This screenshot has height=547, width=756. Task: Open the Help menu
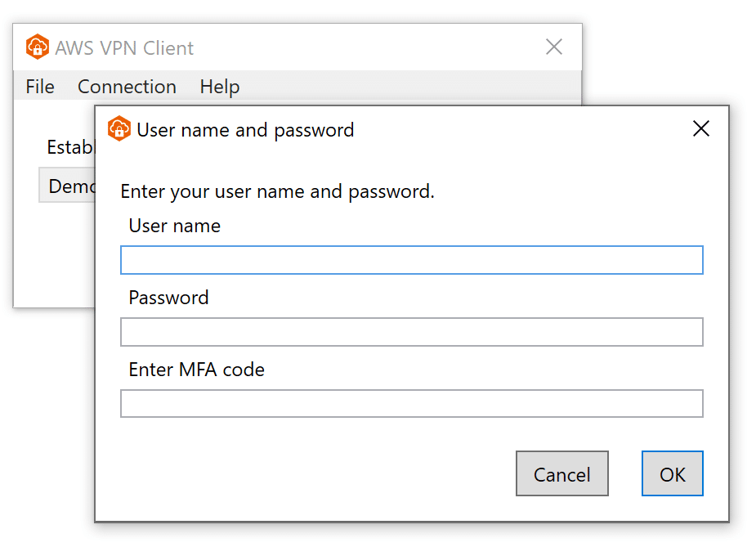pyautogui.click(x=219, y=87)
